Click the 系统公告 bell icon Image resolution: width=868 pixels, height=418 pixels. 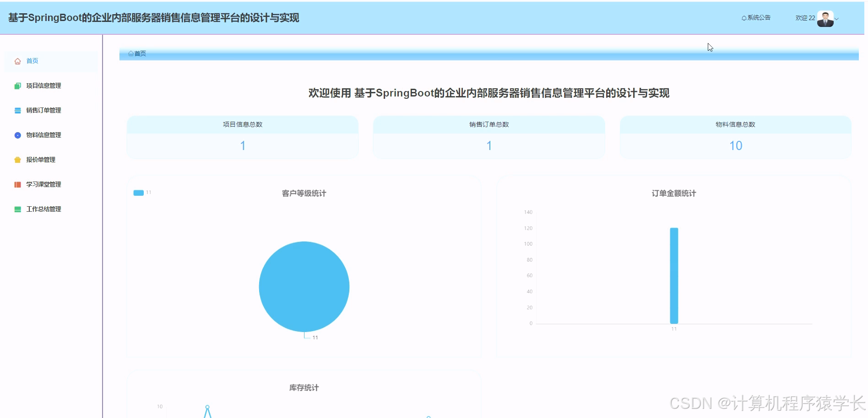[x=743, y=17]
